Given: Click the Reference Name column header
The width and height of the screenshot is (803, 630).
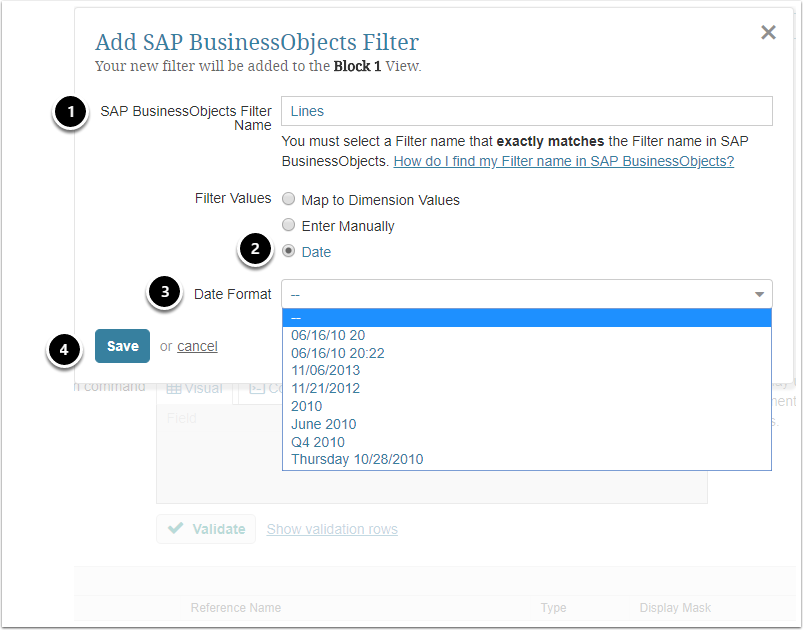Looking at the screenshot, I should click(x=236, y=607).
